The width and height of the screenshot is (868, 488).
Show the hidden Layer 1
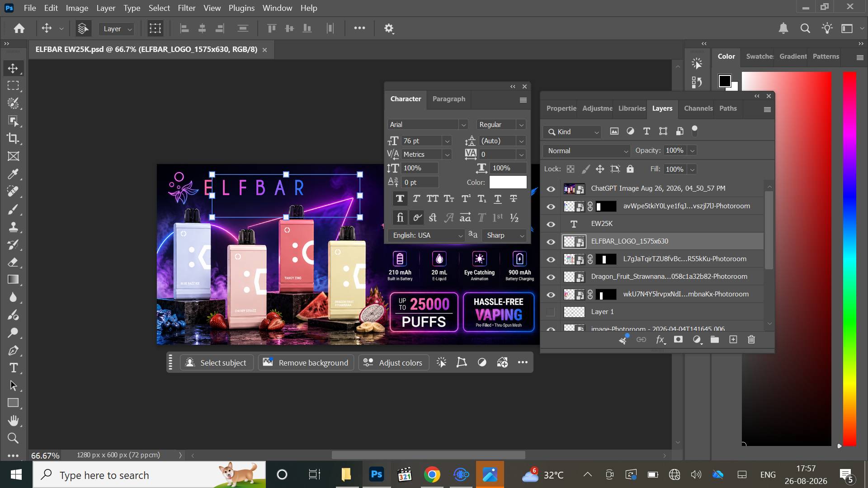pyautogui.click(x=551, y=312)
